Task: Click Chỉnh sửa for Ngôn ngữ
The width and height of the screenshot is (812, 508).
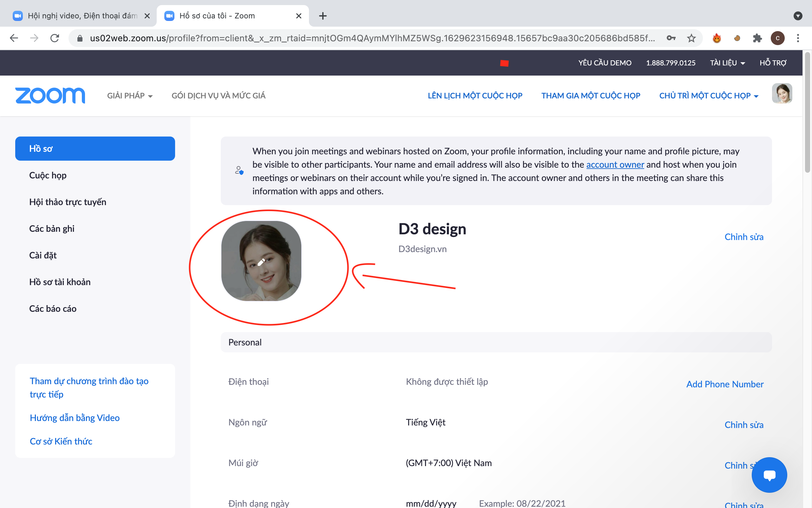Action: click(x=744, y=425)
